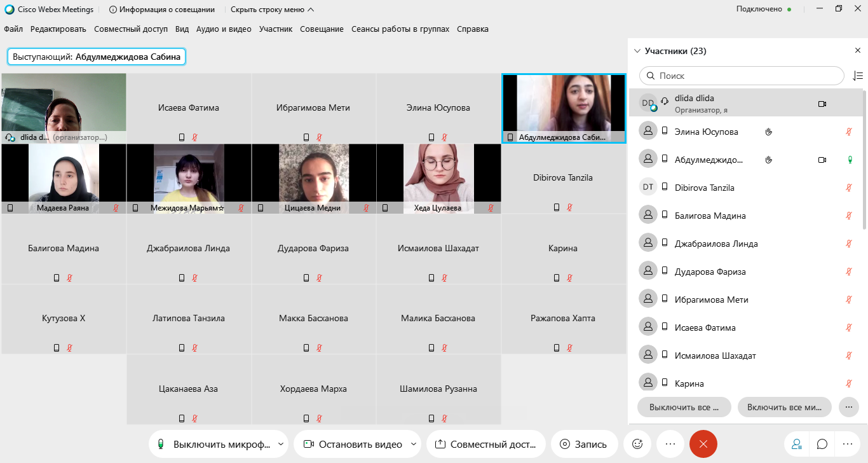Open the Сеансы работы в группах menu
Image resolution: width=868 pixels, height=463 pixels.
400,29
